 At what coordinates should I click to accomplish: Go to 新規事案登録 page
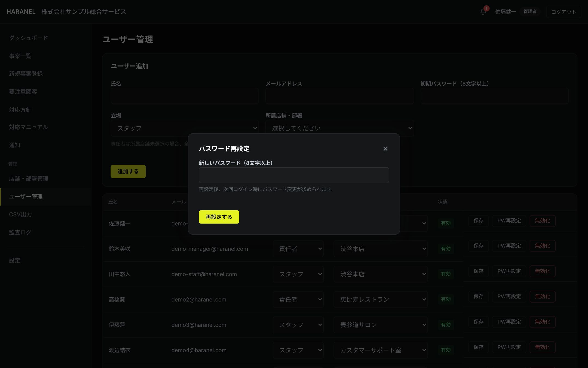pyautogui.click(x=26, y=74)
